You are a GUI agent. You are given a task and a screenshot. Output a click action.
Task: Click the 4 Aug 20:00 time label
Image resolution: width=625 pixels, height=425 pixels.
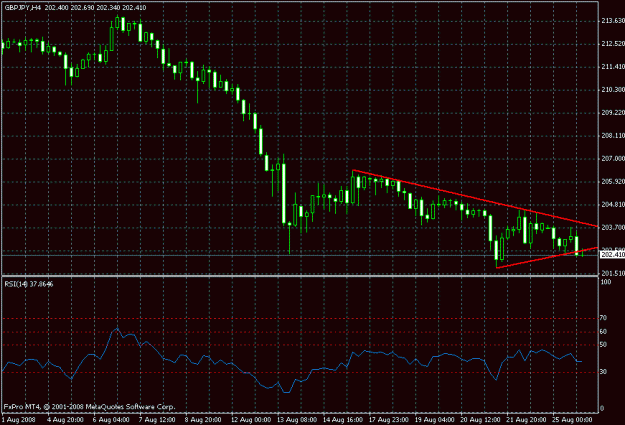pyautogui.click(x=65, y=420)
